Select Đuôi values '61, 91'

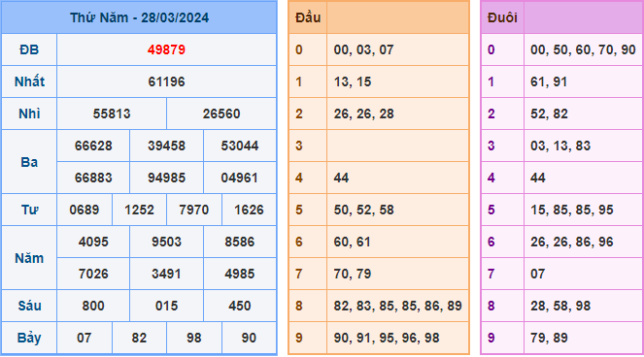click(x=549, y=81)
